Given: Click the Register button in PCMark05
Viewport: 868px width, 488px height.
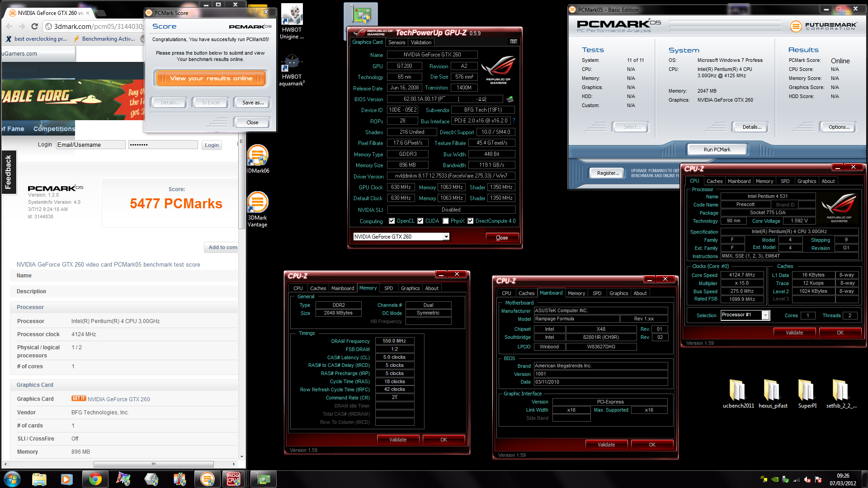Looking at the screenshot, I should (608, 173).
